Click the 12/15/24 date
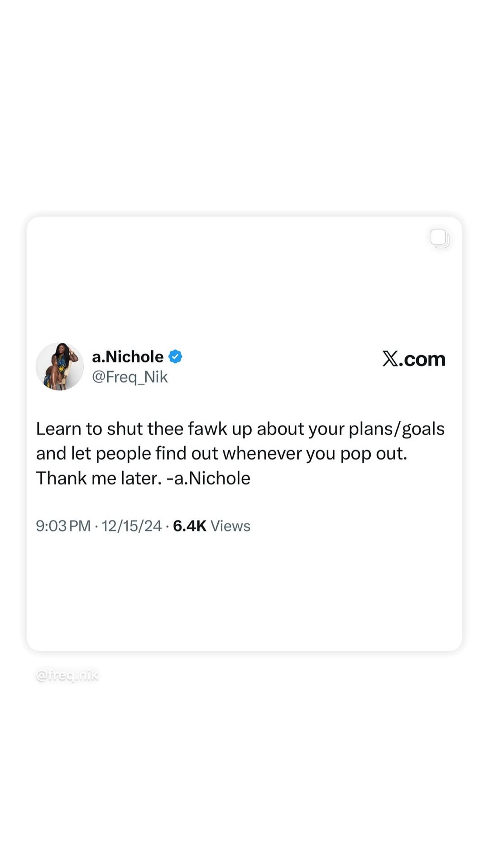Image resolution: width=489 pixels, height=868 pixels. pyautogui.click(x=131, y=526)
